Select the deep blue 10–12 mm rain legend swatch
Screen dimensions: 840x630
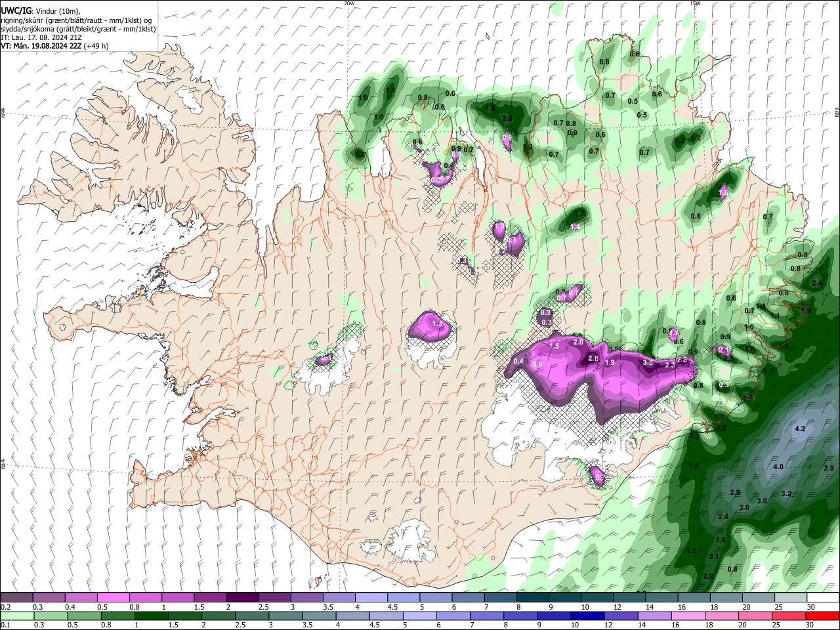point(587,616)
